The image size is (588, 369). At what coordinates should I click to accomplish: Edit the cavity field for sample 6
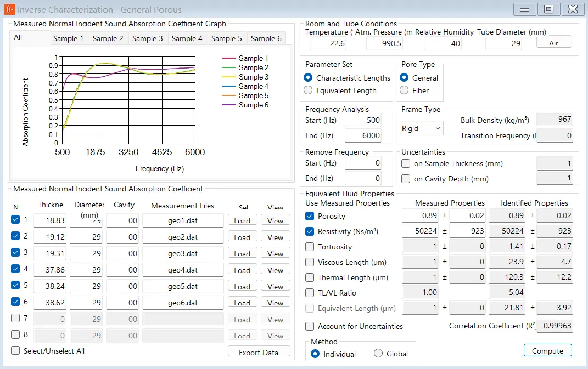point(122,303)
